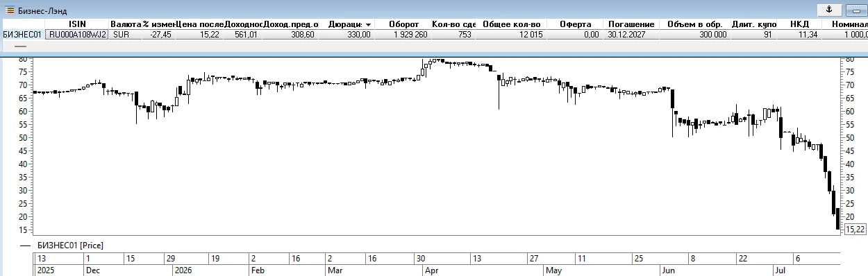The height and width of the screenshot is (276, 868).
Task: Click the БИЗНЕС01 [Price] chart legend
Action: click(69, 245)
